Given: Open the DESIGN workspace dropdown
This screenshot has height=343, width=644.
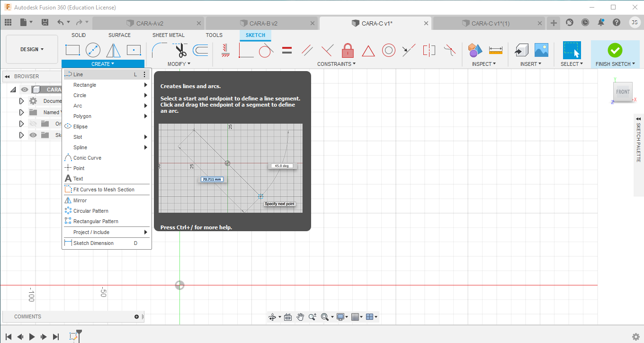Looking at the screenshot, I should point(32,49).
